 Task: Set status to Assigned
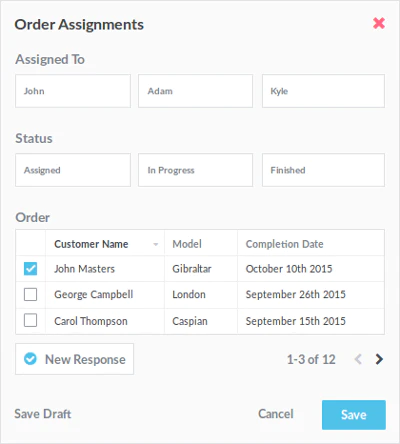(x=73, y=170)
